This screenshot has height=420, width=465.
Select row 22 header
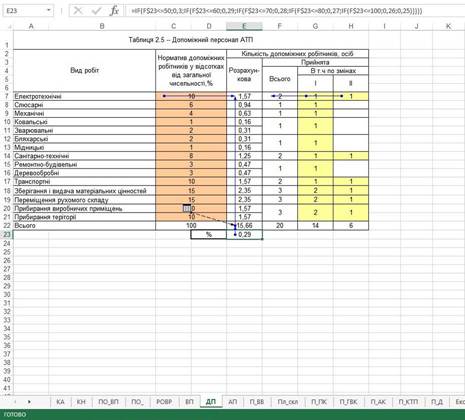[x=7, y=226]
